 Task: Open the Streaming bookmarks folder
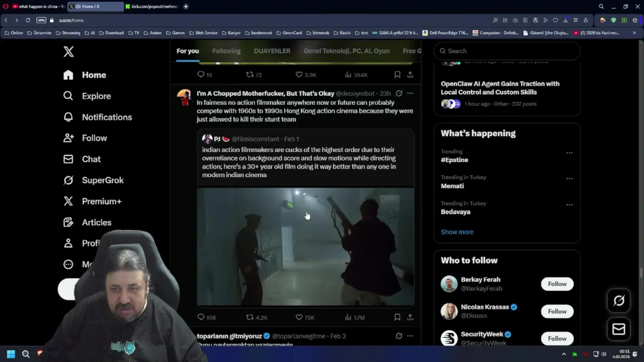tap(68, 33)
